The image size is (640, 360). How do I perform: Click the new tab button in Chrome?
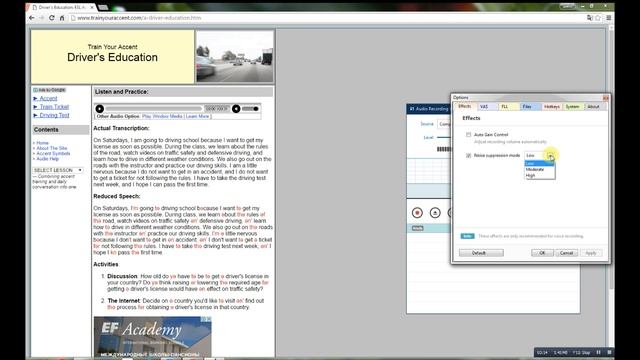[103, 7]
